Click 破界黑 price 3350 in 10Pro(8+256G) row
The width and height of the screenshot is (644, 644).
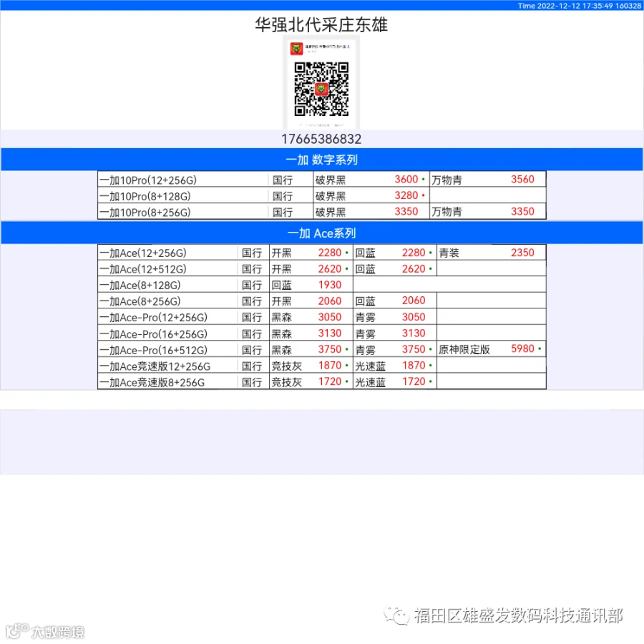point(406,211)
